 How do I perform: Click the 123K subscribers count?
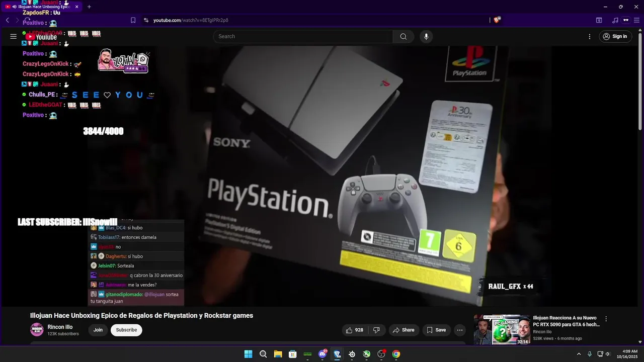click(x=63, y=334)
